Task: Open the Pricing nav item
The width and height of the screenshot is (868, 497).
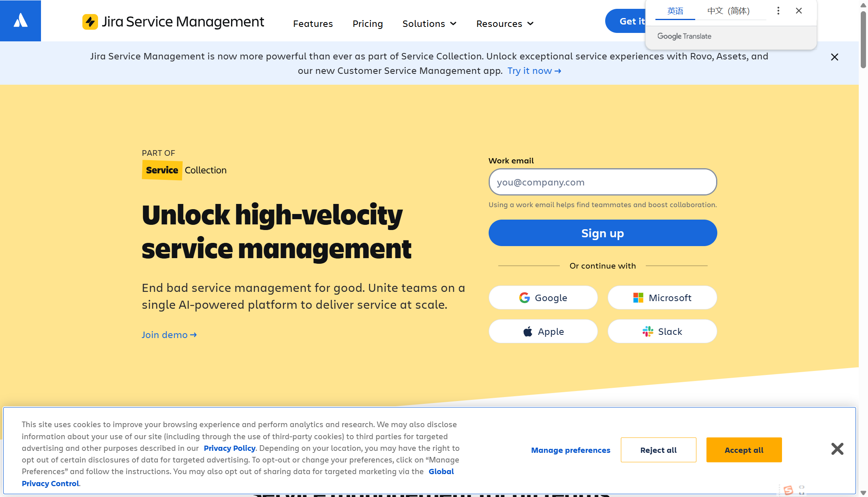Action: click(x=367, y=24)
